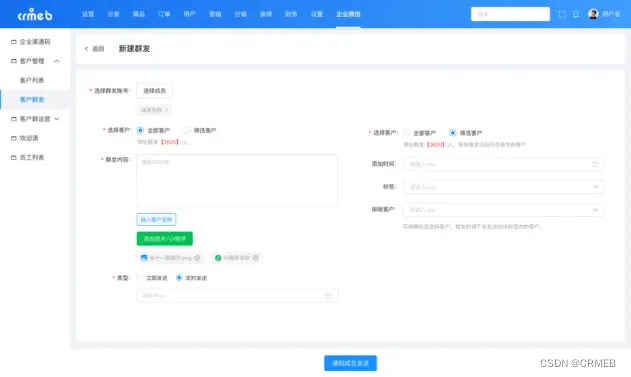The height and width of the screenshot is (377, 631).
Task: Click green 添加图片/小程序 button
Action: [165, 239]
